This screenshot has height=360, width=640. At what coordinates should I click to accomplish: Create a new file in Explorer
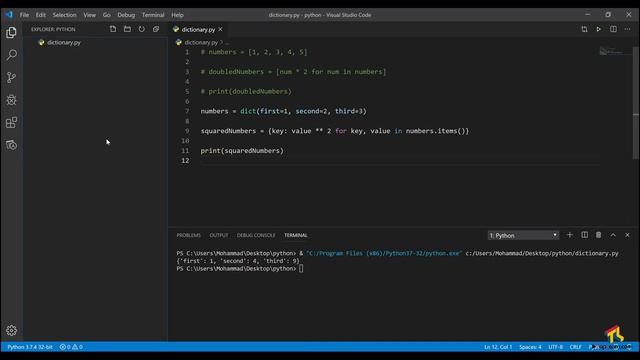[113, 29]
